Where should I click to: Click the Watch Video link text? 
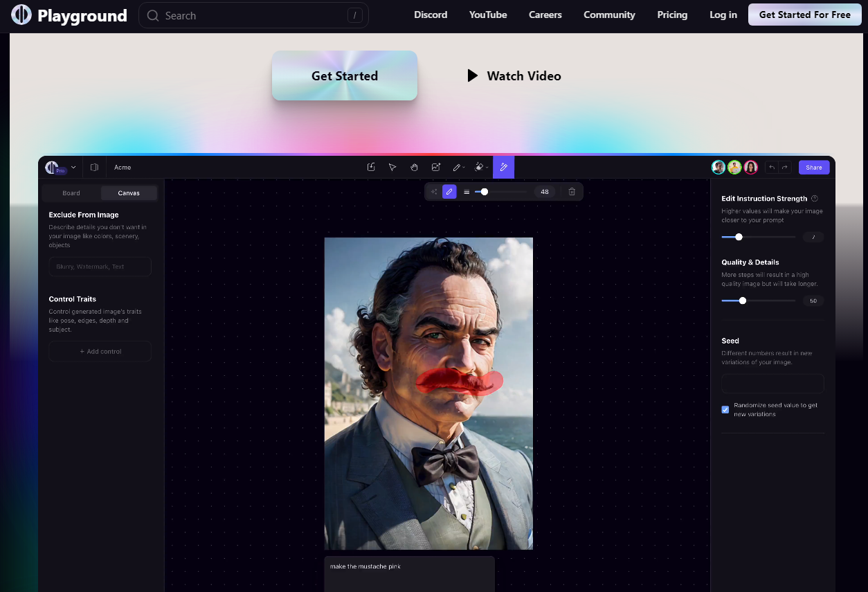pos(524,75)
